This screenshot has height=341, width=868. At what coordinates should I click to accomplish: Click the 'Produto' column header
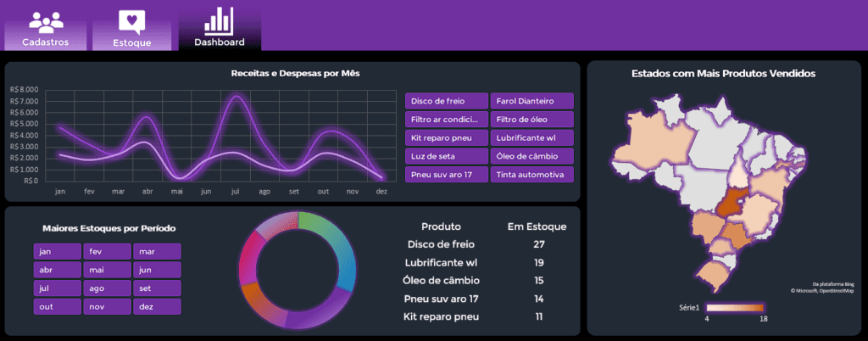(x=441, y=226)
